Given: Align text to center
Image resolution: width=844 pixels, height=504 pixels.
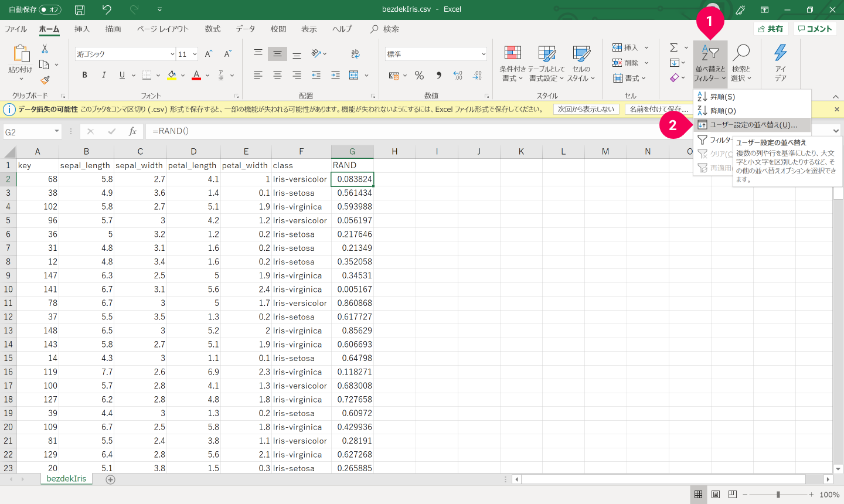Looking at the screenshot, I should pos(277,75).
